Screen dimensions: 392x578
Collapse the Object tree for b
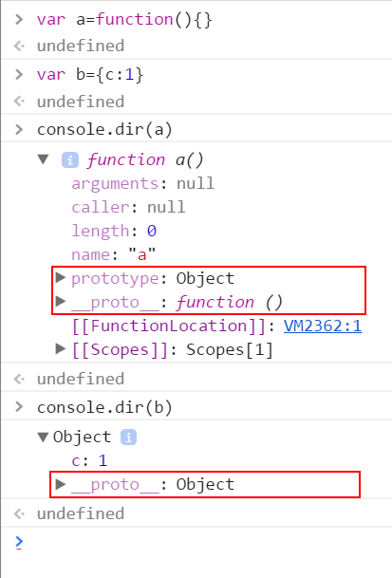coord(43,438)
